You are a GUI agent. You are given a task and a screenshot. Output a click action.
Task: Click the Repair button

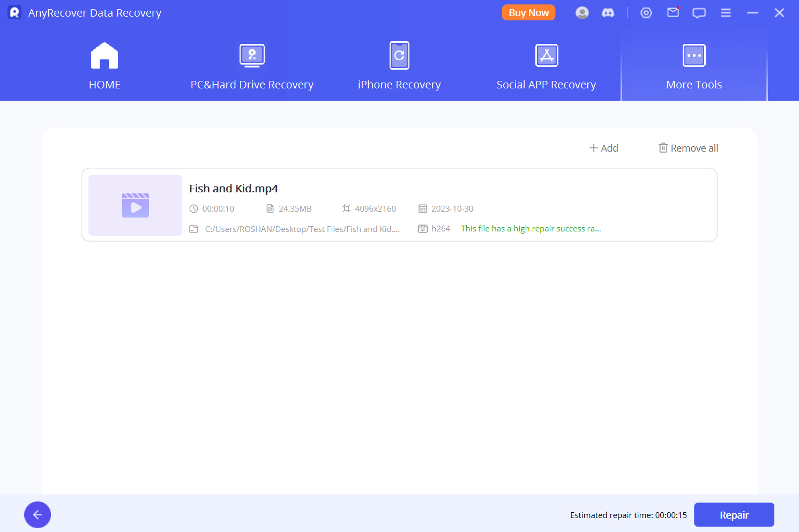point(734,515)
